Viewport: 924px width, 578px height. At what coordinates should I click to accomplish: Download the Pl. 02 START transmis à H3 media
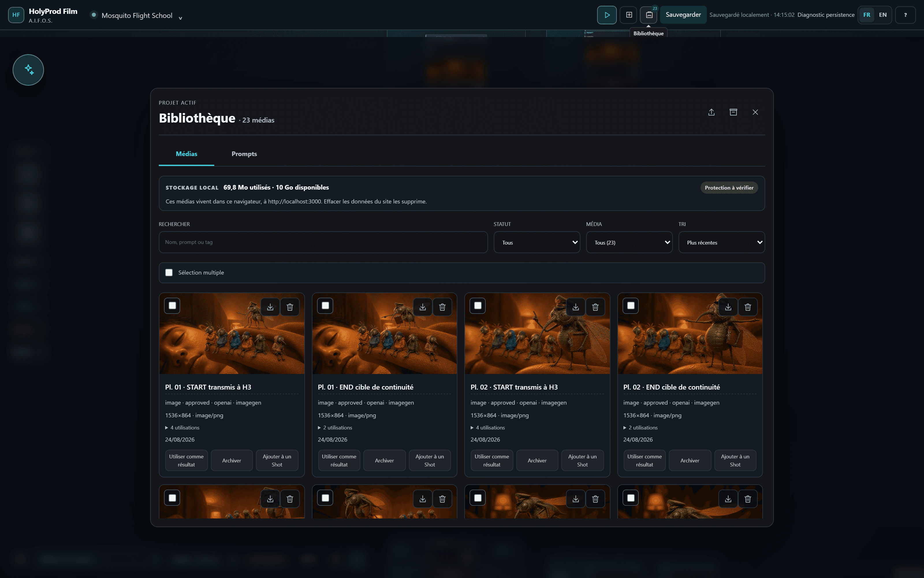(x=576, y=307)
